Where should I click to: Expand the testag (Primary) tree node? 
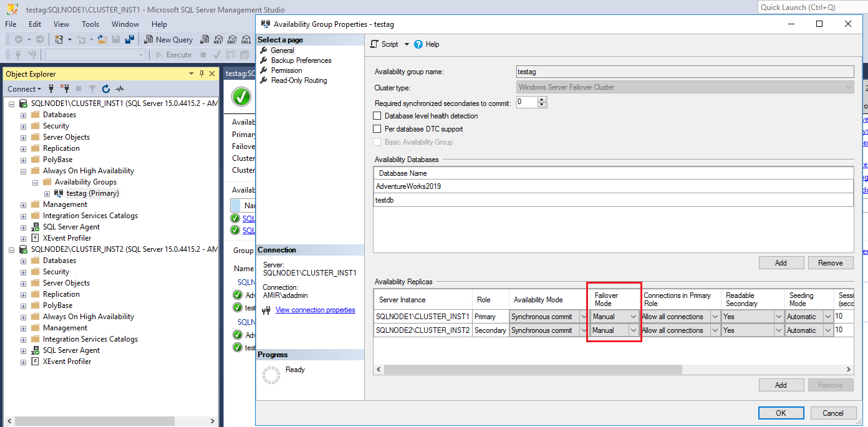(x=47, y=193)
